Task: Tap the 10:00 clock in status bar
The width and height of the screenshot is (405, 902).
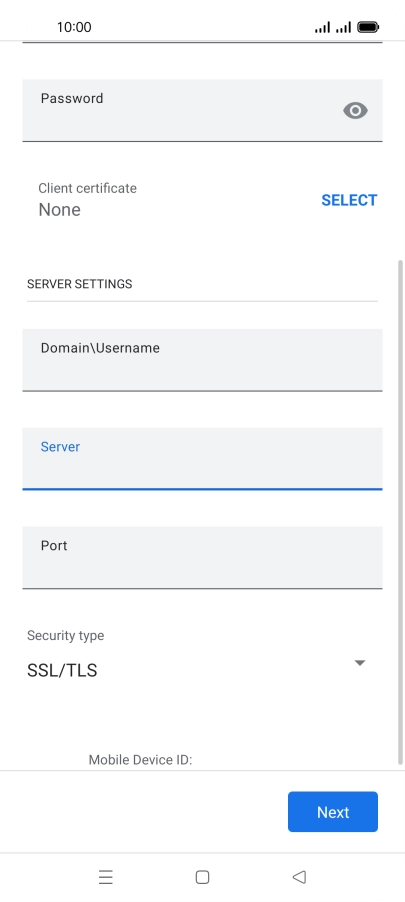Action: (x=74, y=27)
